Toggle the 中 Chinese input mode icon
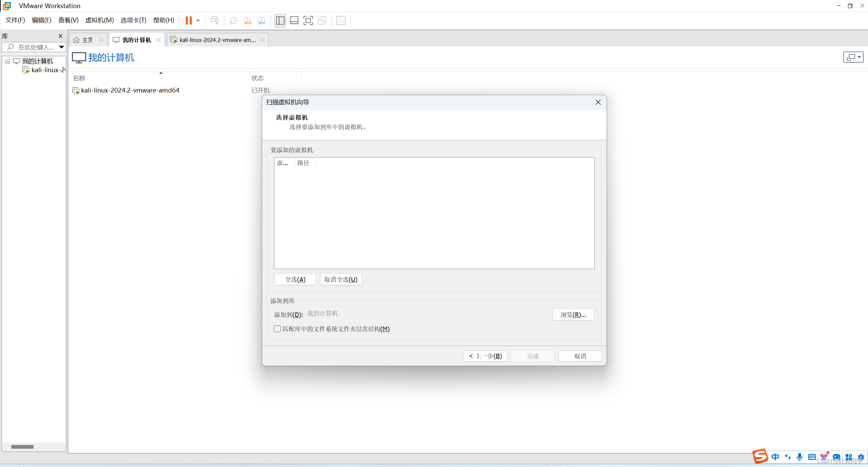The width and height of the screenshot is (868, 467). pos(775,457)
